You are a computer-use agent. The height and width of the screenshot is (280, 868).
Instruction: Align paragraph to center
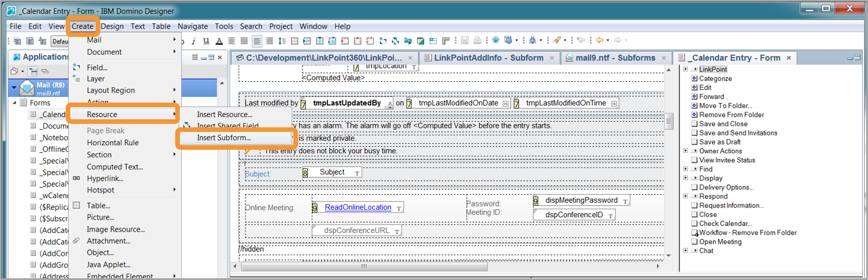click(231, 41)
